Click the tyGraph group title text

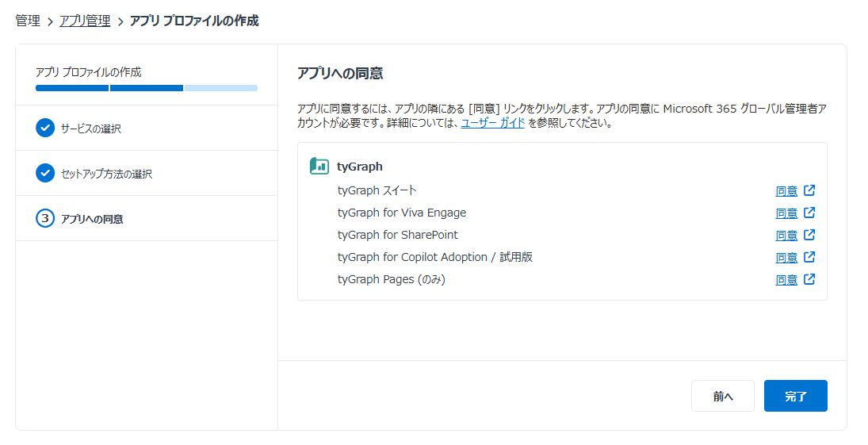pyautogui.click(x=359, y=167)
